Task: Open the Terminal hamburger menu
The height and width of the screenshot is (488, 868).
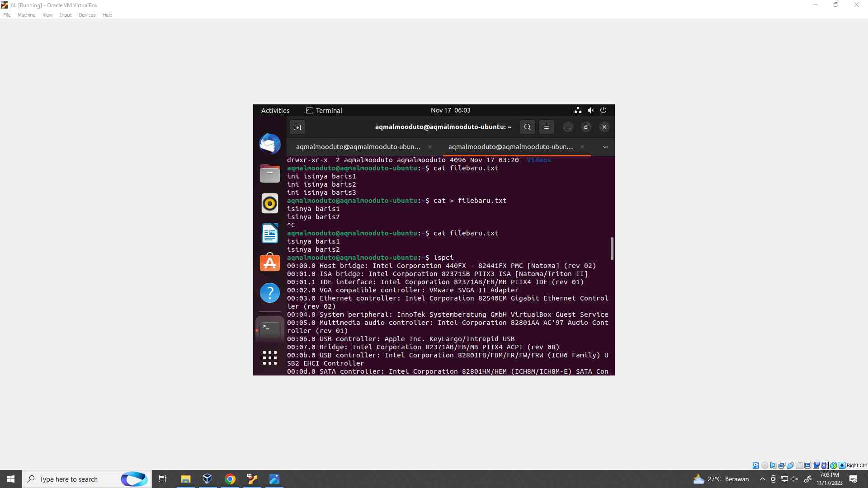Action: [546, 127]
